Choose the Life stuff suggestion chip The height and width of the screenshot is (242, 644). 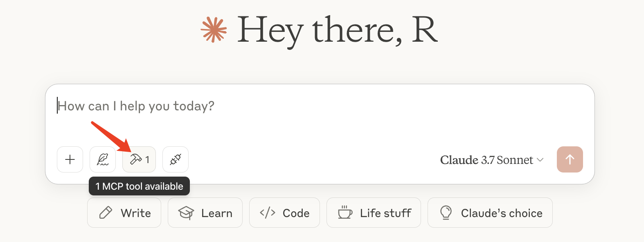[374, 213]
